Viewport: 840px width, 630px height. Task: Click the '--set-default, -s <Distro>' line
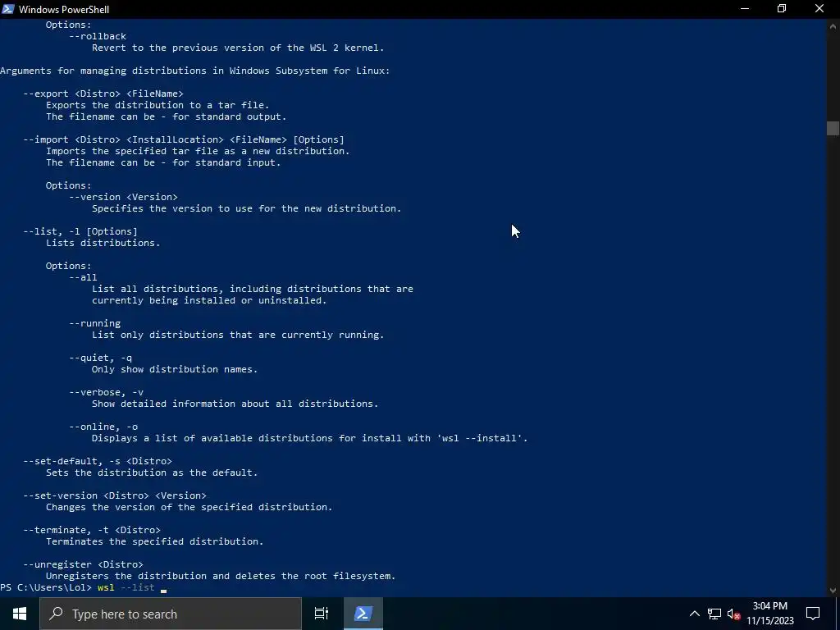click(98, 461)
